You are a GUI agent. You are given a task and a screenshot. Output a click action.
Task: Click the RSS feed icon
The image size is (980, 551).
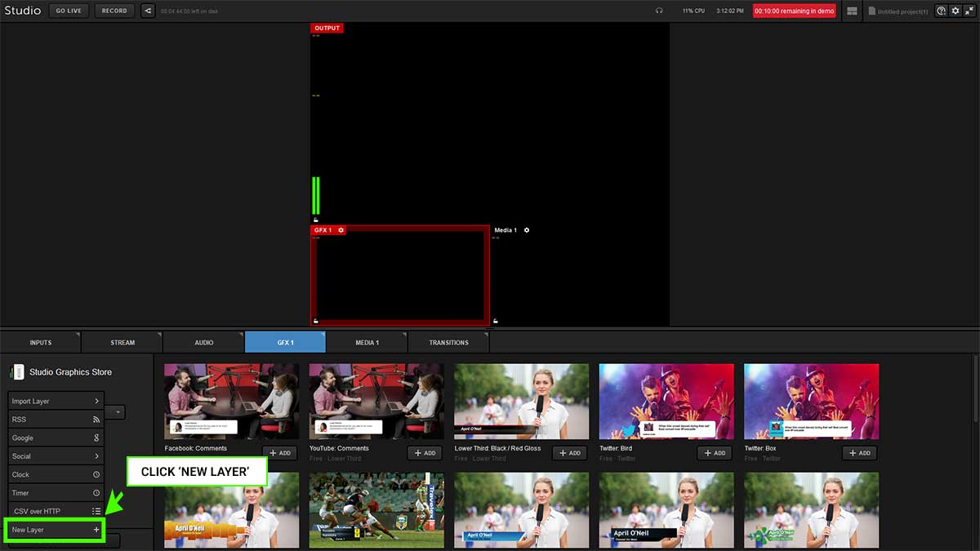click(x=96, y=420)
